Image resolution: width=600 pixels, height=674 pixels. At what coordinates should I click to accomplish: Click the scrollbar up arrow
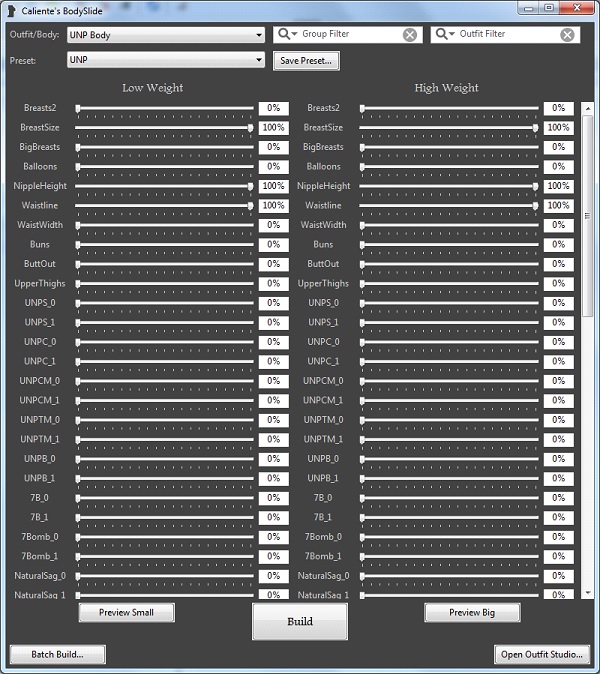point(588,108)
